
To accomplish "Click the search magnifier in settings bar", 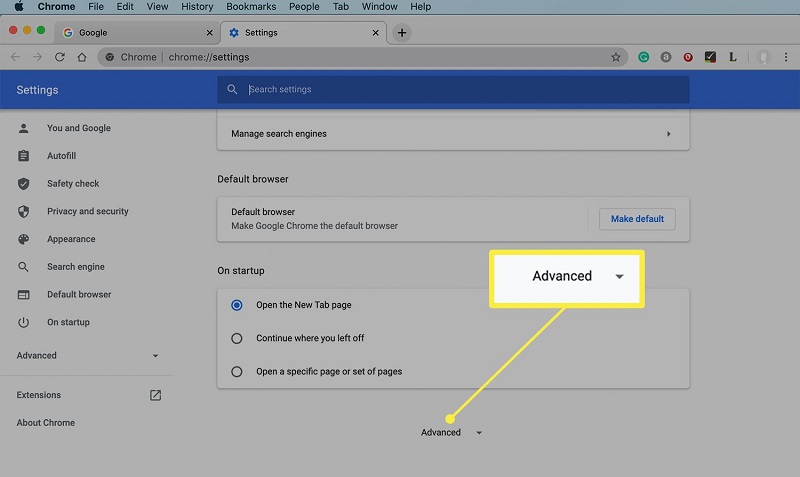I will click(x=232, y=89).
